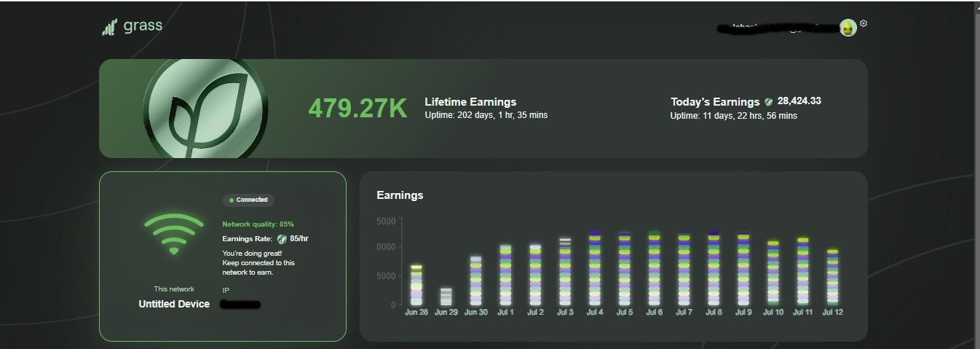The height and width of the screenshot is (349, 980).
Task: Click the Jul 8 earnings bar
Action: [714, 268]
